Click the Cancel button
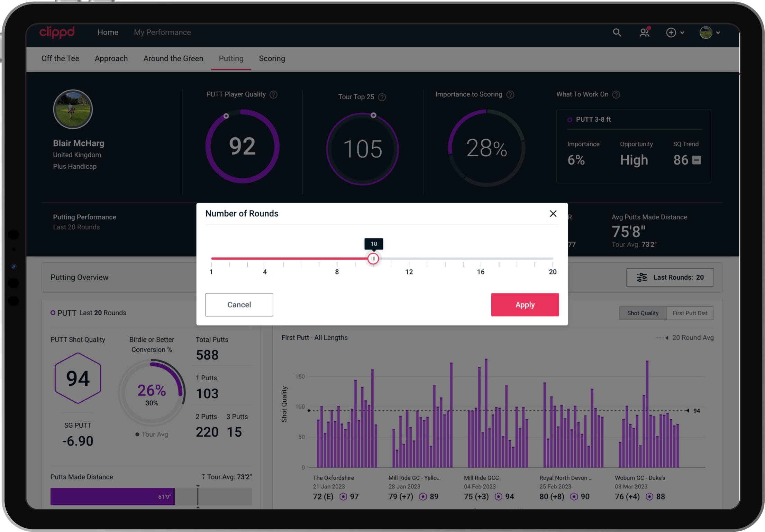The height and width of the screenshot is (532, 765). click(x=239, y=305)
